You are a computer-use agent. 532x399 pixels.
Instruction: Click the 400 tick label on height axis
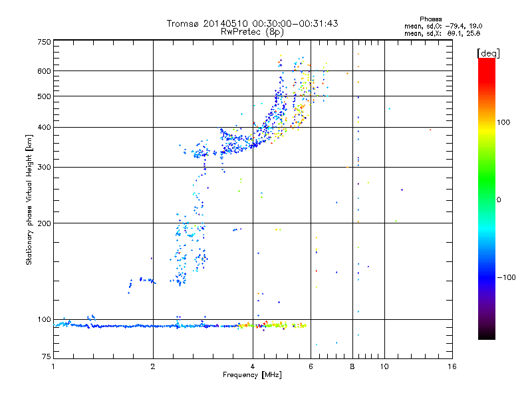(x=44, y=128)
